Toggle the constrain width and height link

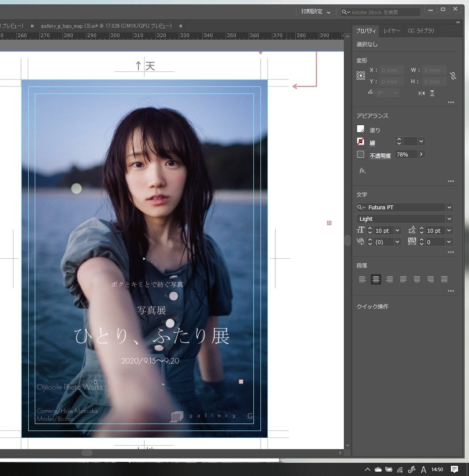tap(453, 76)
